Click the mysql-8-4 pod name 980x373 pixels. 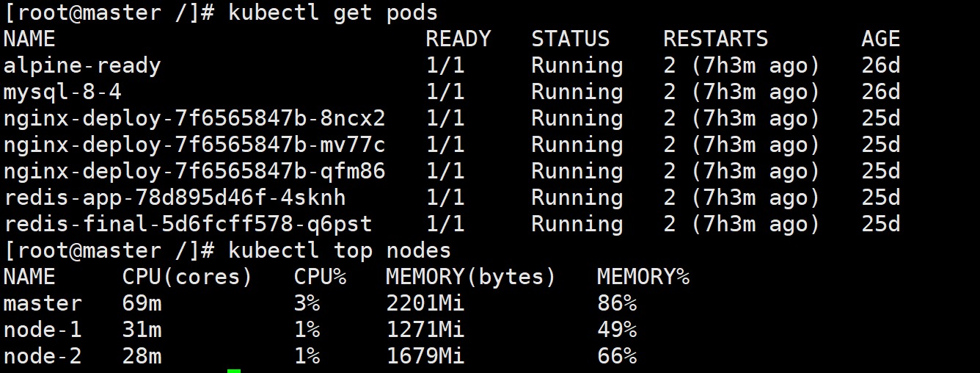click(x=62, y=93)
